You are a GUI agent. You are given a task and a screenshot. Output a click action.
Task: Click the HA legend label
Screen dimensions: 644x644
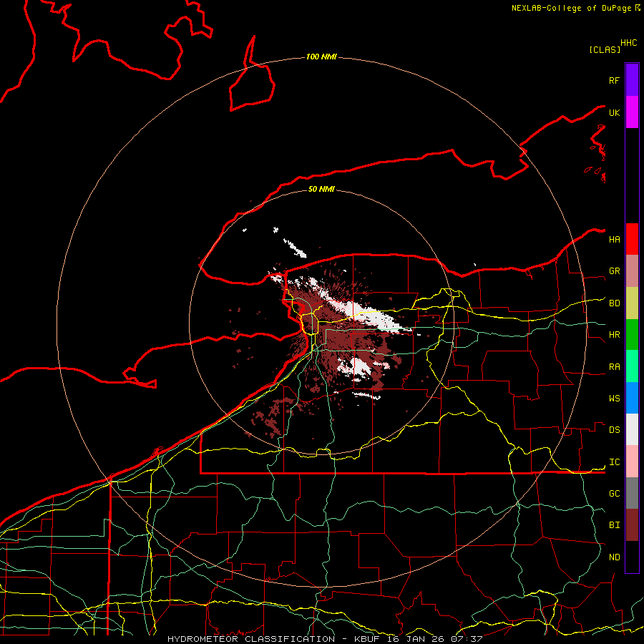click(x=614, y=240)
